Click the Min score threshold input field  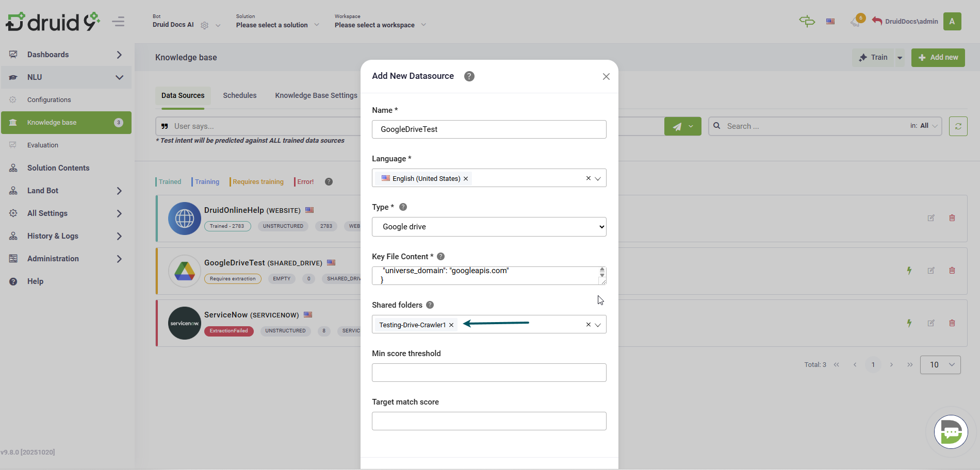[x=488, y=373]
